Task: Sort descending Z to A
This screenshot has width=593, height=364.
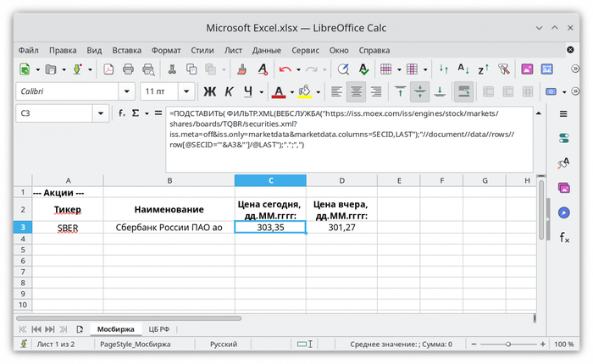Action: 484,69
